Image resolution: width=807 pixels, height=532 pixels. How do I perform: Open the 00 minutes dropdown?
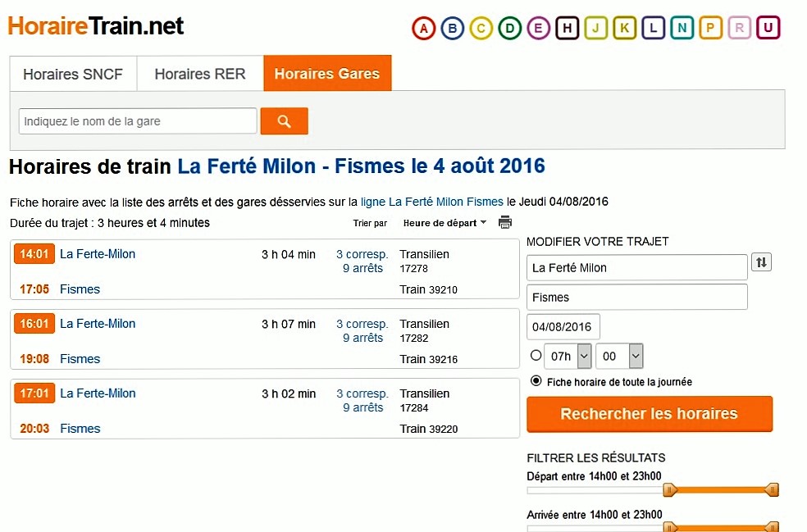pos(622,356)
